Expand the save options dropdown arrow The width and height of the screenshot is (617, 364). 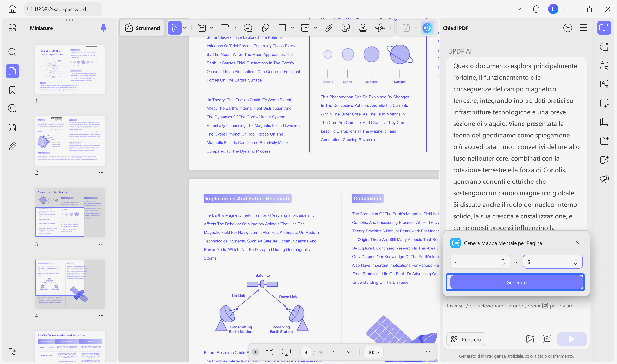coord(416,28)
